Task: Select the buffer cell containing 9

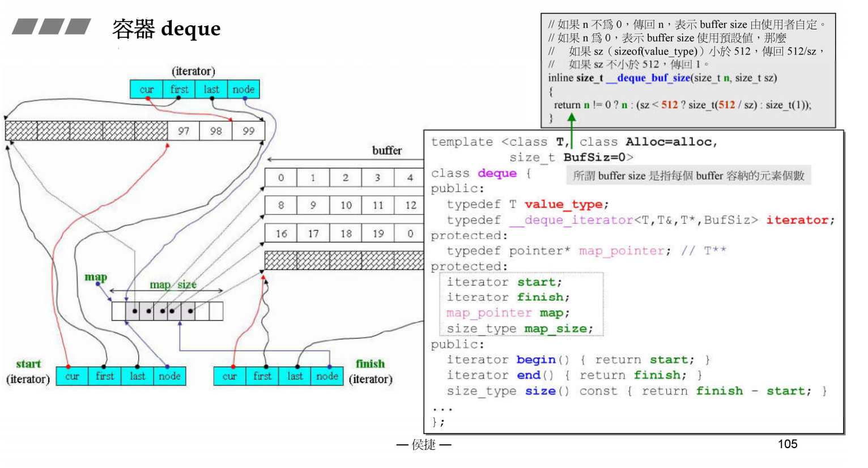Action: point(313,205)
